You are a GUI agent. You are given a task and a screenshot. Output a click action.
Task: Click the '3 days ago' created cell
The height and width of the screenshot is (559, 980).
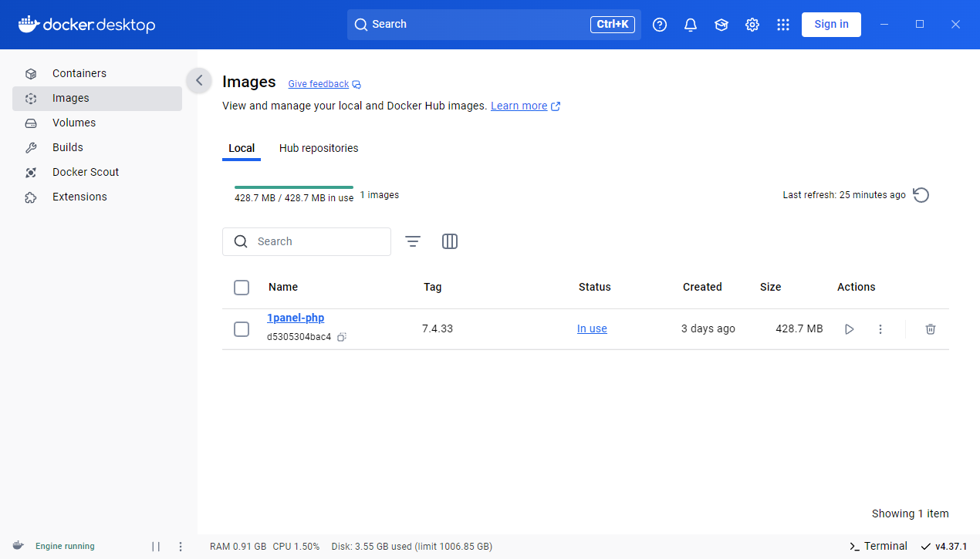708,329
